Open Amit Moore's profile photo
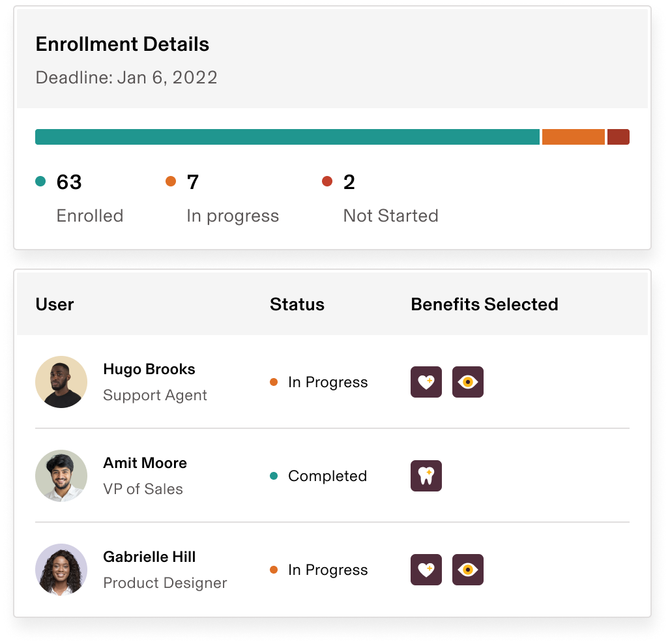 pos(61,476)
